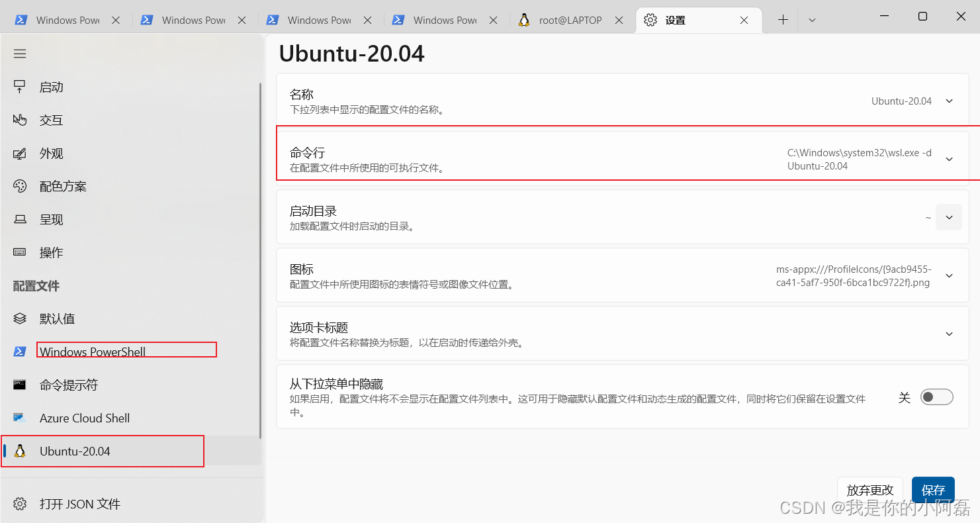Click the 外观 appearance icon

[20, 153]
